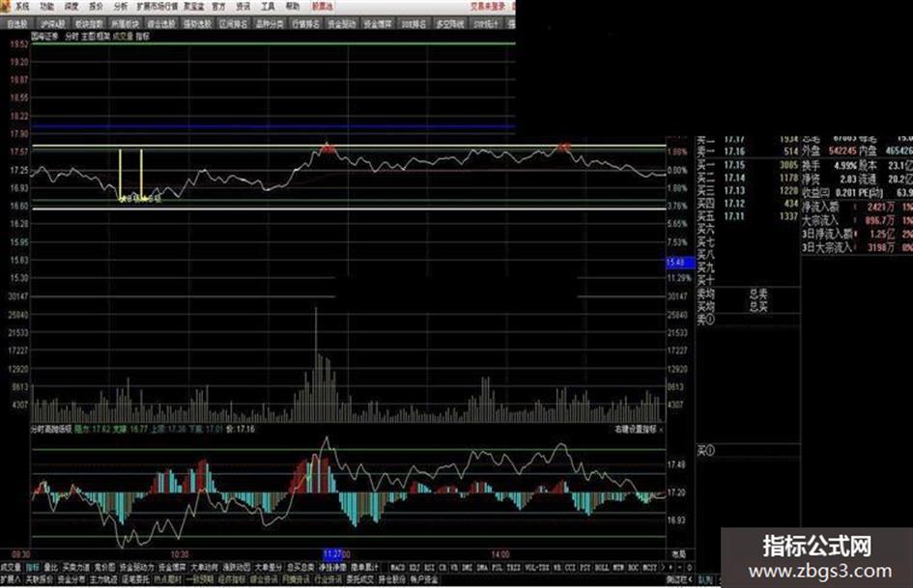Select the 量比 indicator tab

[50, 567]
